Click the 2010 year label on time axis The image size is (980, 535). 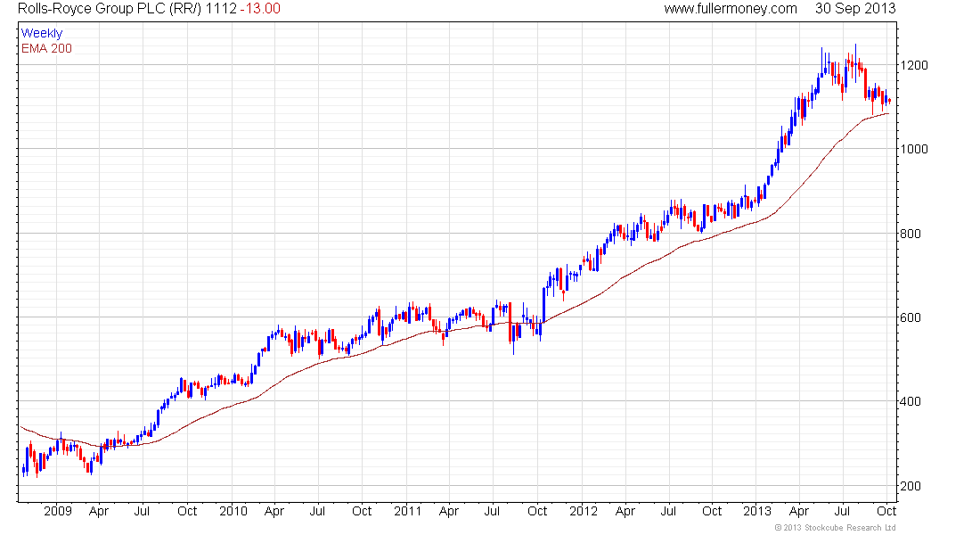(x=233, y=511)
